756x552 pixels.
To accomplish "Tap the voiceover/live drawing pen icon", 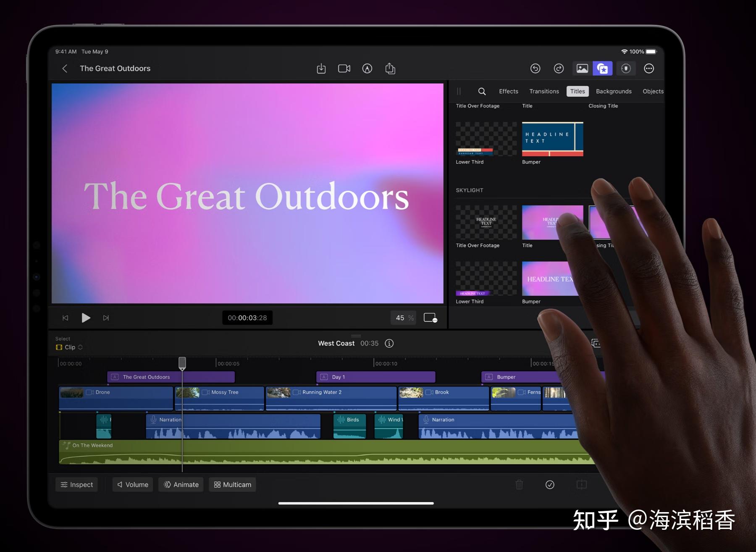I will point(367,68).
